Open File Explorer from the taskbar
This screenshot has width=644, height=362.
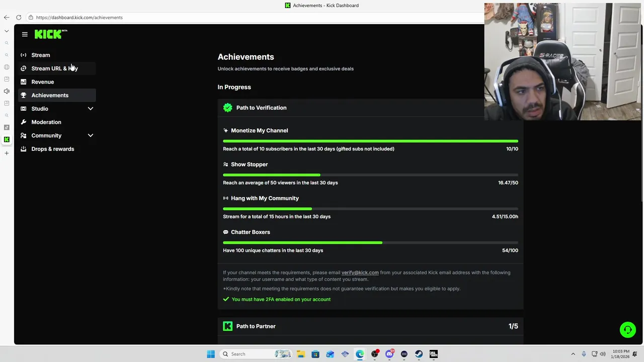point(300,354)
